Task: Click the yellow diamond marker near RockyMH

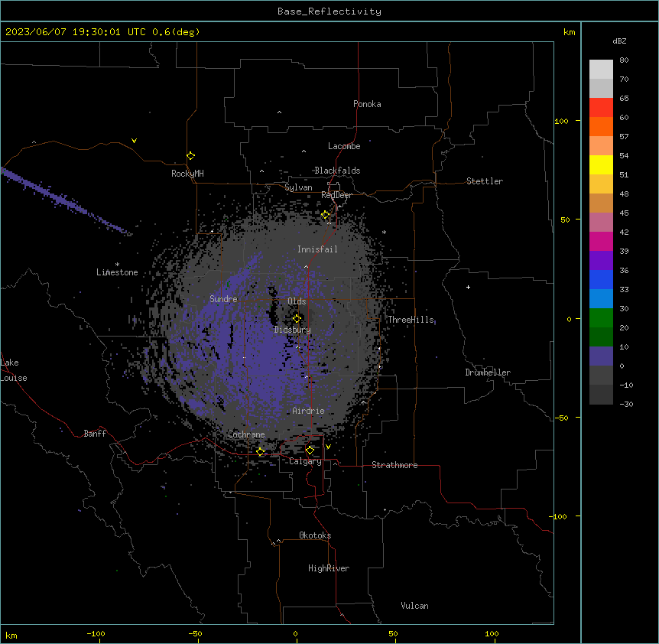Action: [191, 156]
